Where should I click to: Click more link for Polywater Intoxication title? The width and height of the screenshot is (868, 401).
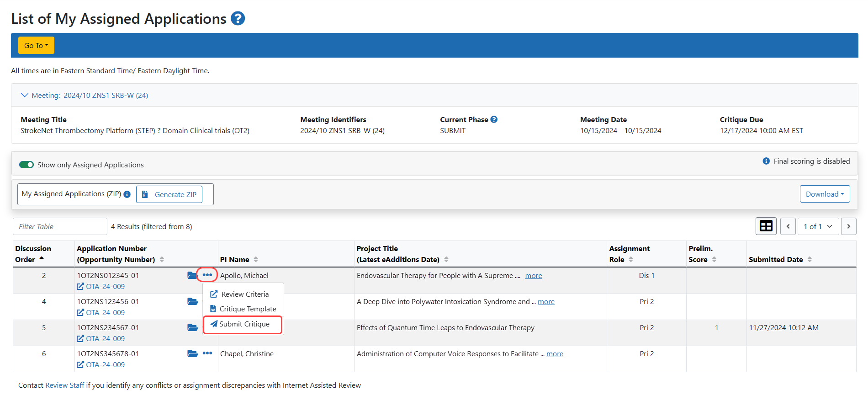point(546,302)
